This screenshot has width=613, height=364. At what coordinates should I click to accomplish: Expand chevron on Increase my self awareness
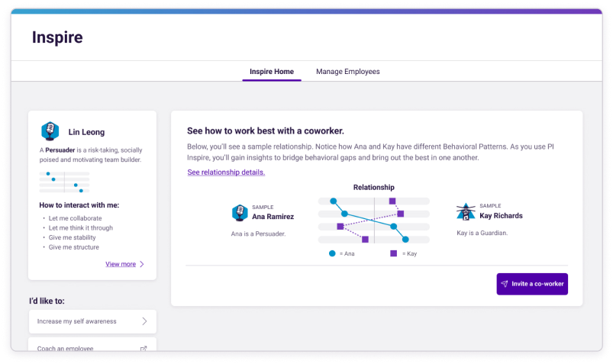144,321
